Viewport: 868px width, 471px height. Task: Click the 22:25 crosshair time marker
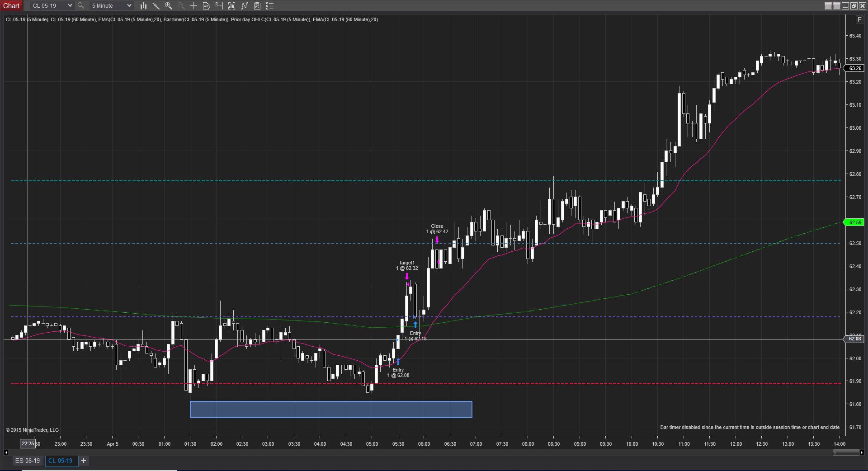tap(28, 443)
